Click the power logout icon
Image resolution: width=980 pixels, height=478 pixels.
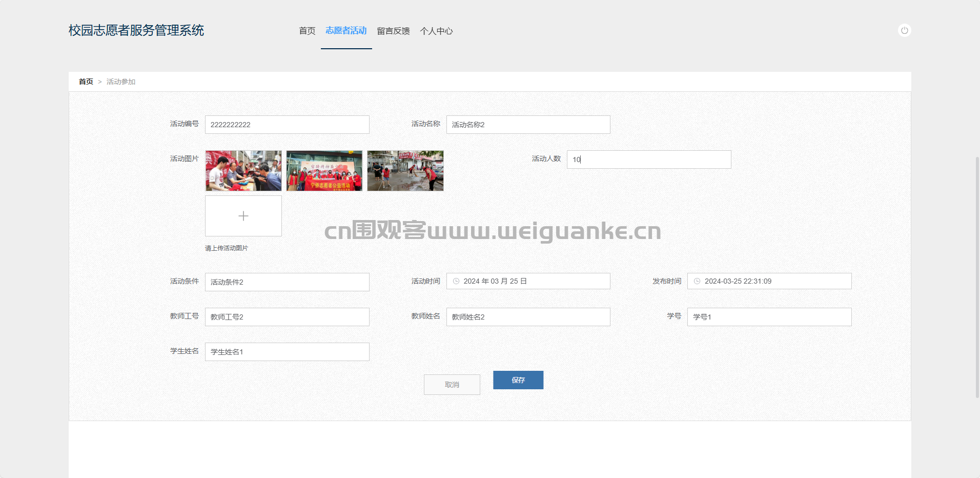[904, 31]
